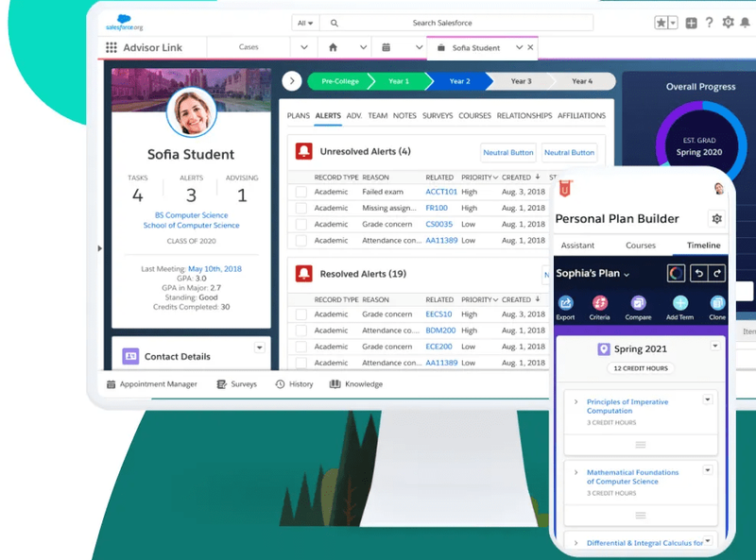Click the Compare icon in Plan Builder
This screenshot has height=560, width=756.
click(639, 303)
